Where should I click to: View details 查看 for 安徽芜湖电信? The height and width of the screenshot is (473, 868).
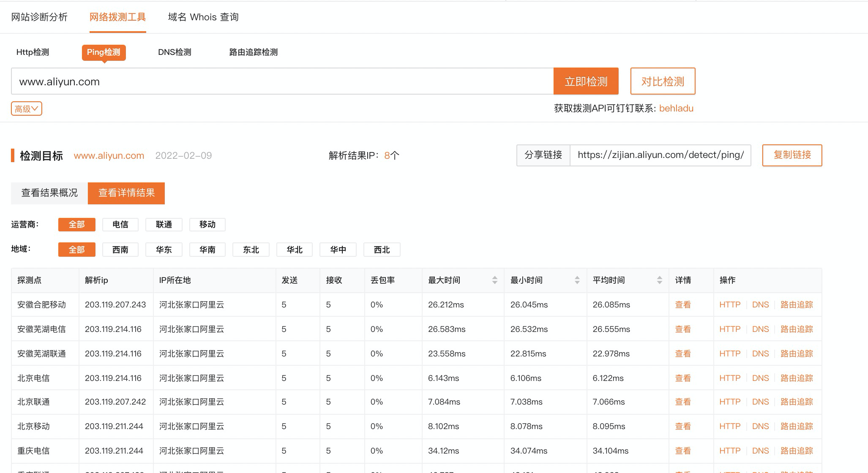pyautogui.click(x=683, y=329)
